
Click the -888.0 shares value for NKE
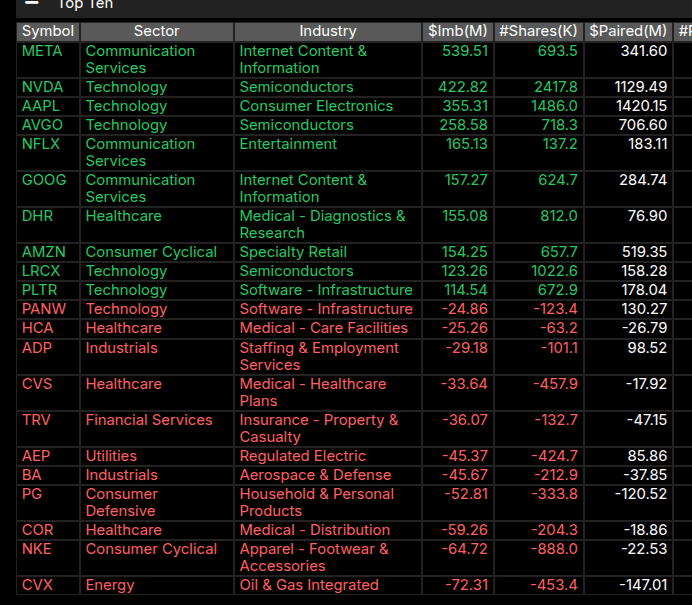(x=554, y=549)
